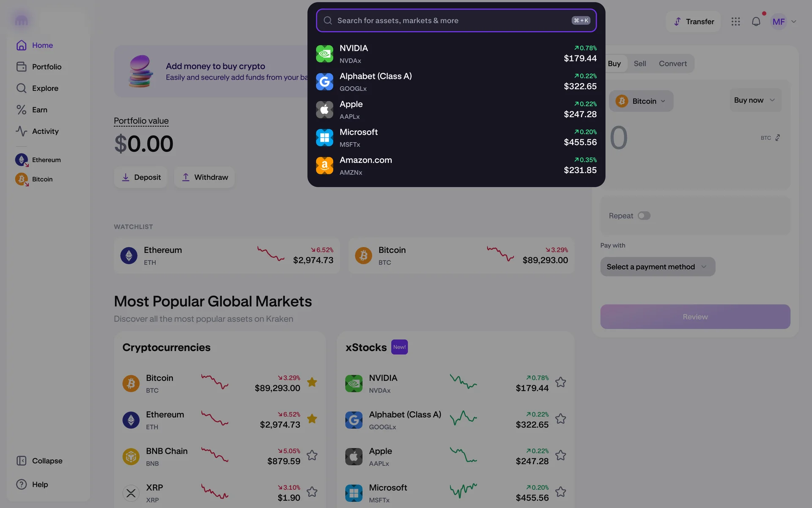Open the apps grid menu
The image size is (812, 508).
click(735, 22)
